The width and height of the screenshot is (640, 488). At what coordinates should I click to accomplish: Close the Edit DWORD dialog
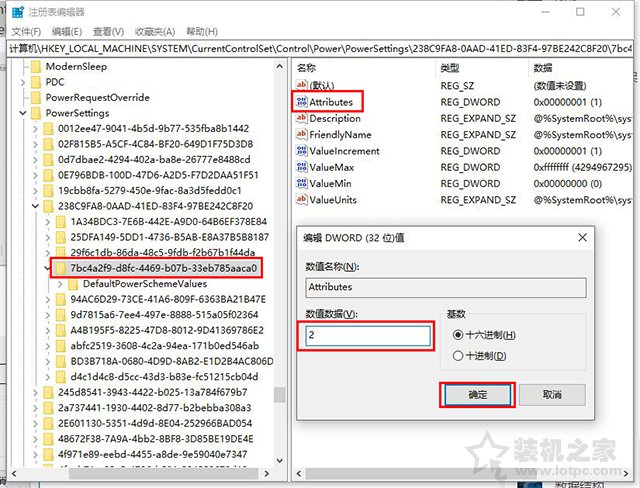[x=582, y=237]
